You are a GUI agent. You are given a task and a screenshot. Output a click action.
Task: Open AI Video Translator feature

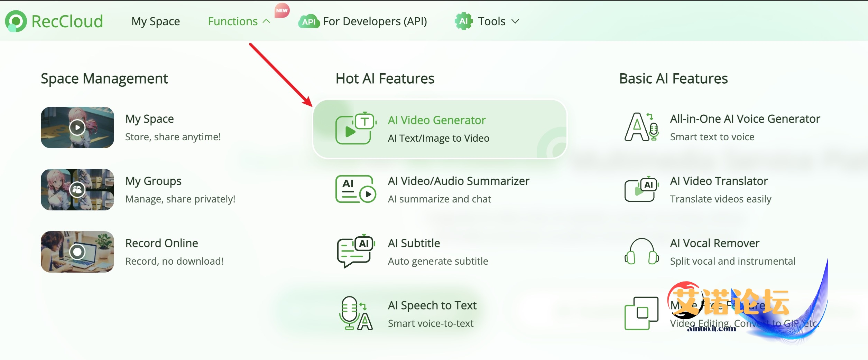click(x=719, y=181)
